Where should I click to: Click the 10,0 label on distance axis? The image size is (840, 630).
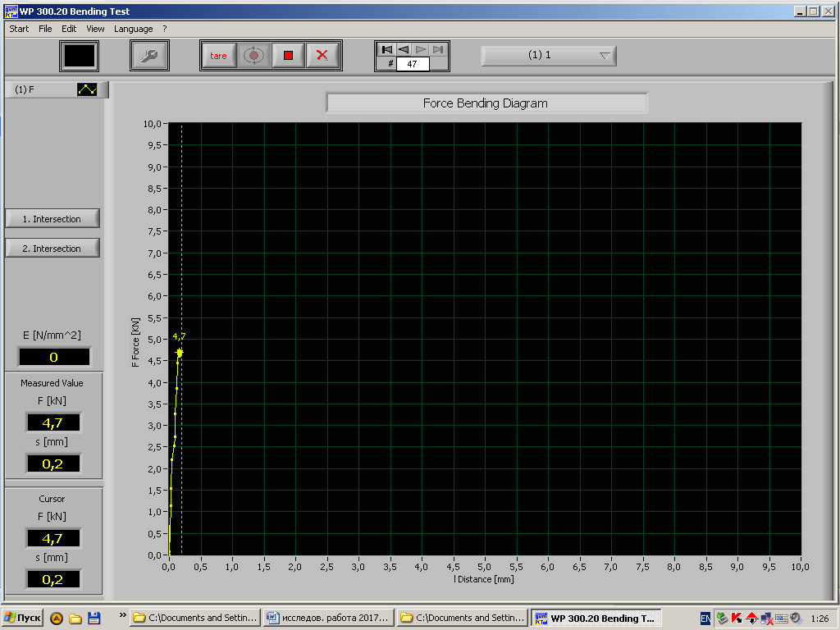tap(800, 567)
